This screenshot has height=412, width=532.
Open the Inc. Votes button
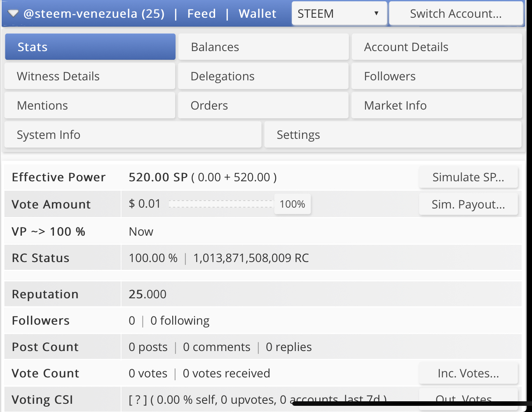pyautogui.click(x=469, y=373)
